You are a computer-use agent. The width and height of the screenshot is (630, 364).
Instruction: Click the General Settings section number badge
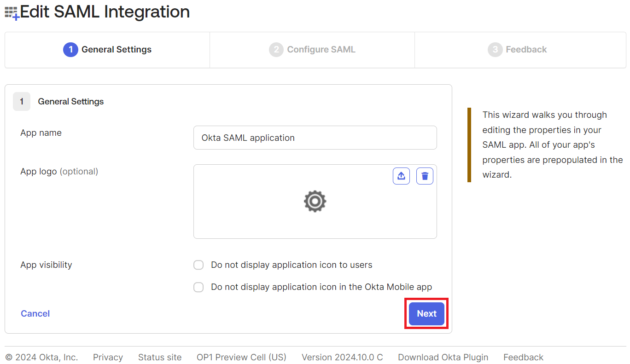point(22,102)
